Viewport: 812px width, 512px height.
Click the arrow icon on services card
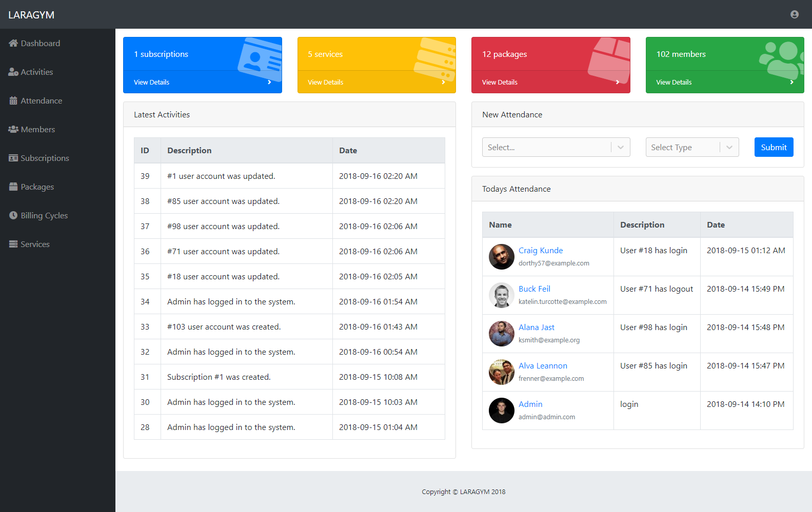[443, 82]
